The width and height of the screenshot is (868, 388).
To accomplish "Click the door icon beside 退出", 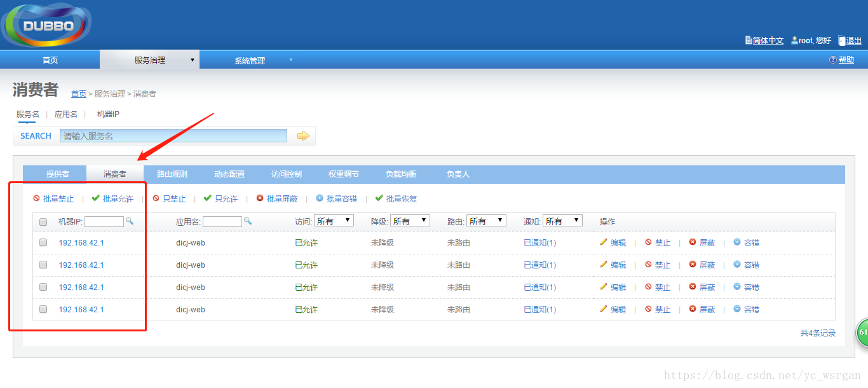I will point(842,40).
